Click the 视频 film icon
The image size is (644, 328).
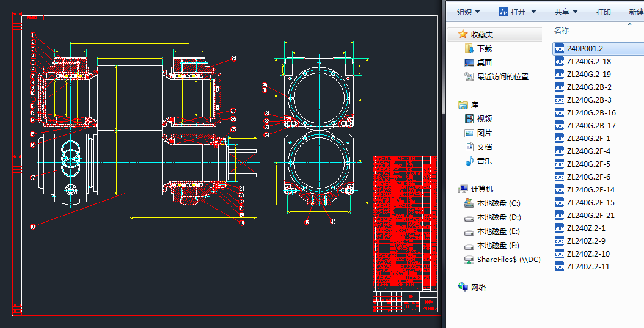[469, 118]
